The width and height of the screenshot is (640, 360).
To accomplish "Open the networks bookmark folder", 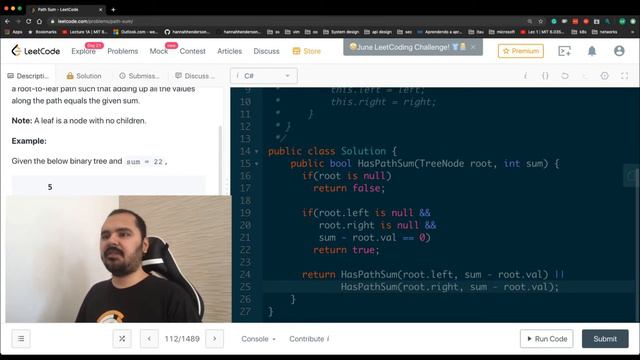I will (605, 32).
